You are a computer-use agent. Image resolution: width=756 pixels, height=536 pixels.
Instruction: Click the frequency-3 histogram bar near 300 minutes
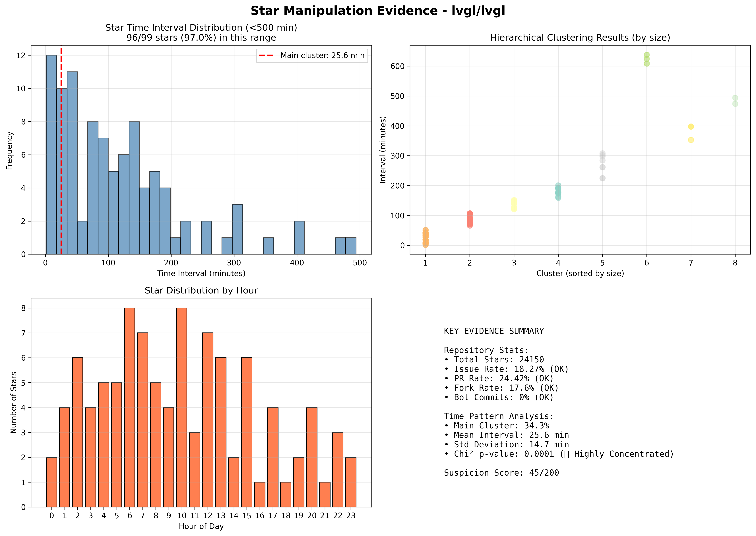tap(237, 229)
